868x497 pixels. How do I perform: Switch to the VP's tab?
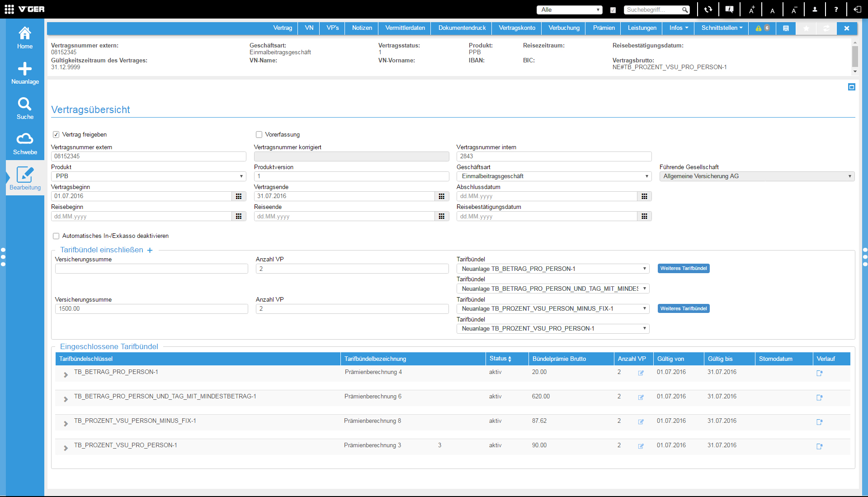coord(333,28)
